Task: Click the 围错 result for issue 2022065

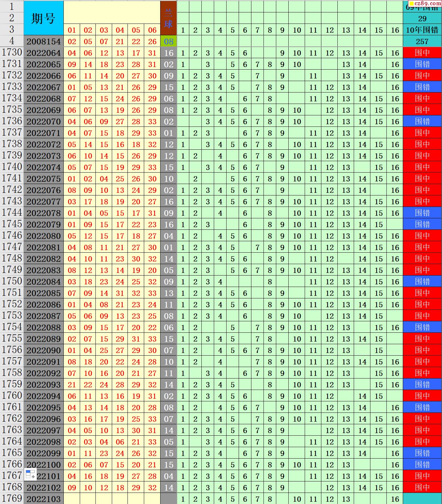Action: tap(422, 64)
